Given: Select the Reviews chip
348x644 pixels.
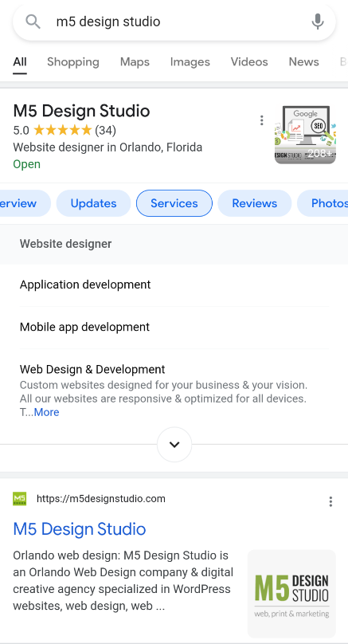Looking at the screenshot, I should 255,203.
